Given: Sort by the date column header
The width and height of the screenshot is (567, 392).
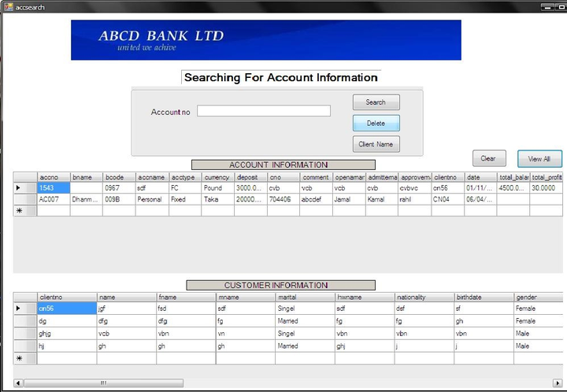Looking at the screenshot, I should (x=480, y=177).
